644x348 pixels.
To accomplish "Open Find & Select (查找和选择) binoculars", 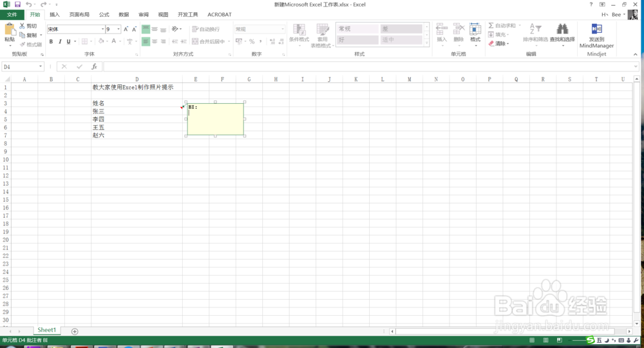I will tap(562, 29).
